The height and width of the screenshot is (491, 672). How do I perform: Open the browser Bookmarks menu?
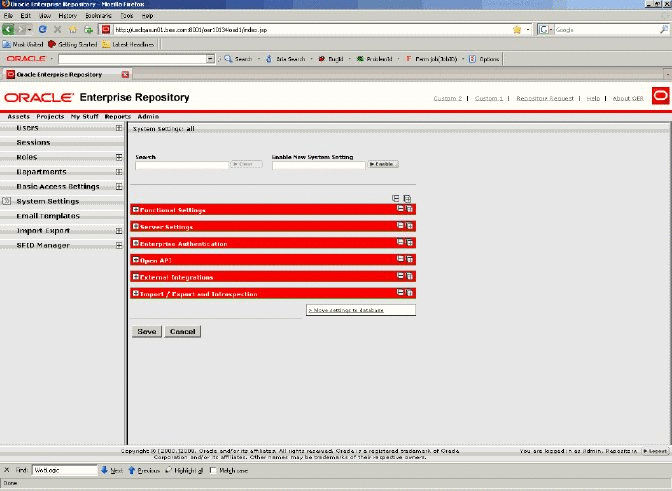pyautogui.click(x=98, y=15)
